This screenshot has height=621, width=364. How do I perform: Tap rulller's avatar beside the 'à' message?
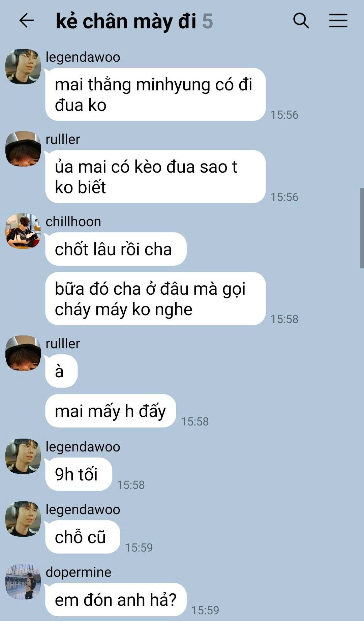point(23,353)
